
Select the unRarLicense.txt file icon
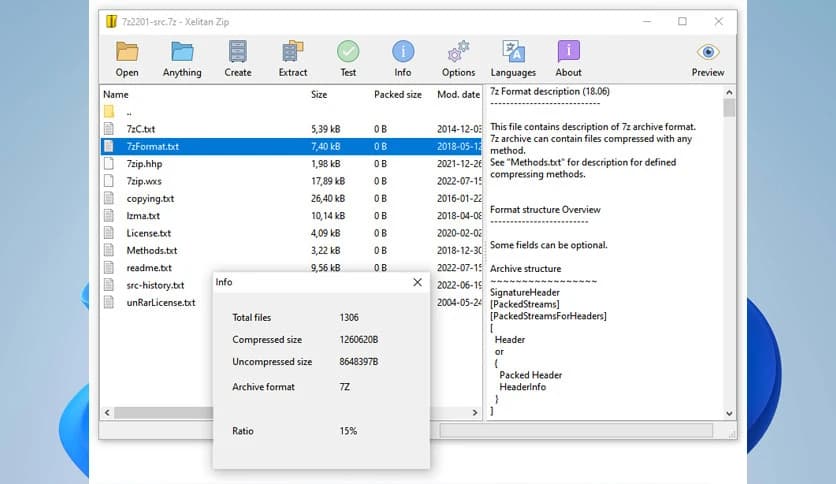pos(109,302)
